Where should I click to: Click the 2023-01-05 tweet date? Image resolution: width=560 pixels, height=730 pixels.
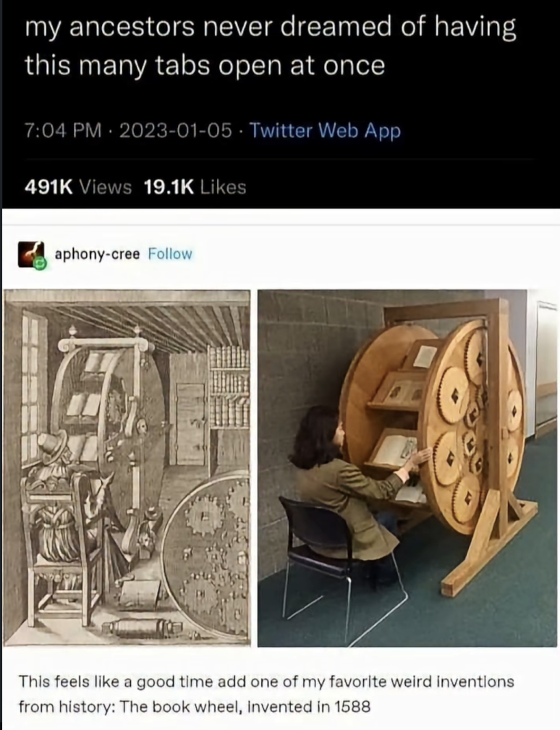pyautogui.click(x=176, y=131)
